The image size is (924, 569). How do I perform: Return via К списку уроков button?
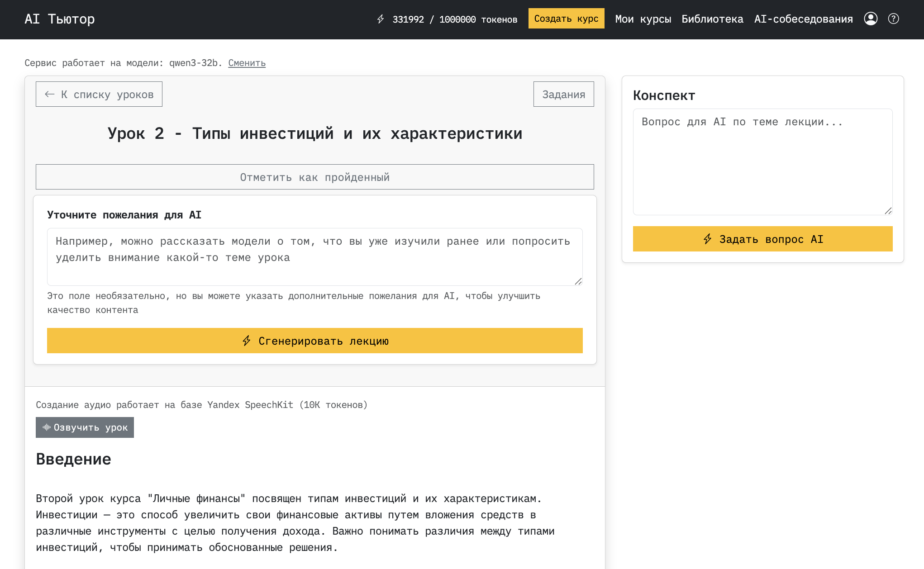pos(99,94)
